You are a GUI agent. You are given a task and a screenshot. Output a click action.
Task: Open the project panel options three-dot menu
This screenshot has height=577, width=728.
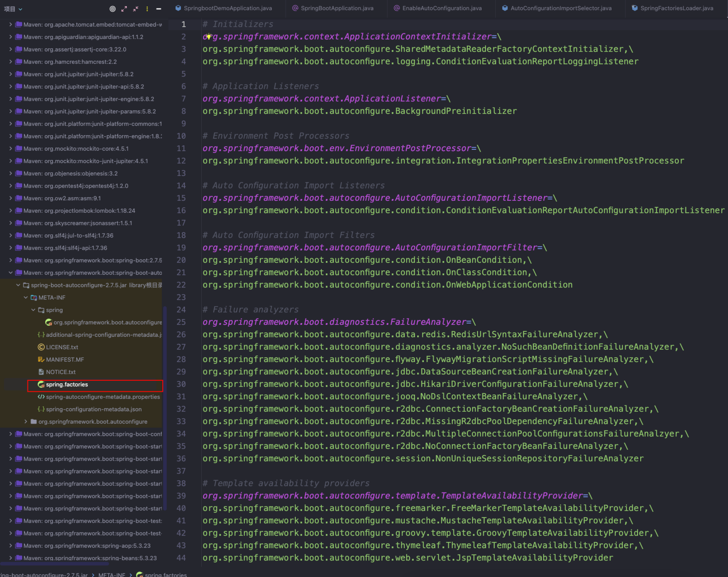click(147, 9)
